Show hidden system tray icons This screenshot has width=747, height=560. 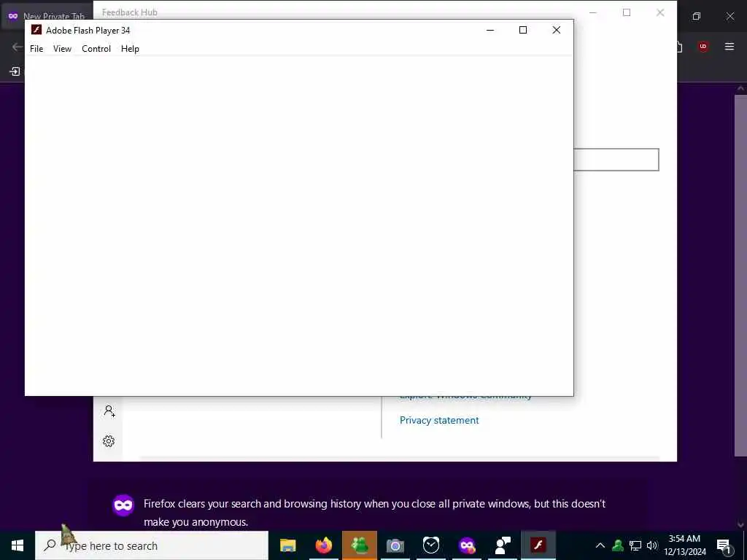[x=600, y=545]
